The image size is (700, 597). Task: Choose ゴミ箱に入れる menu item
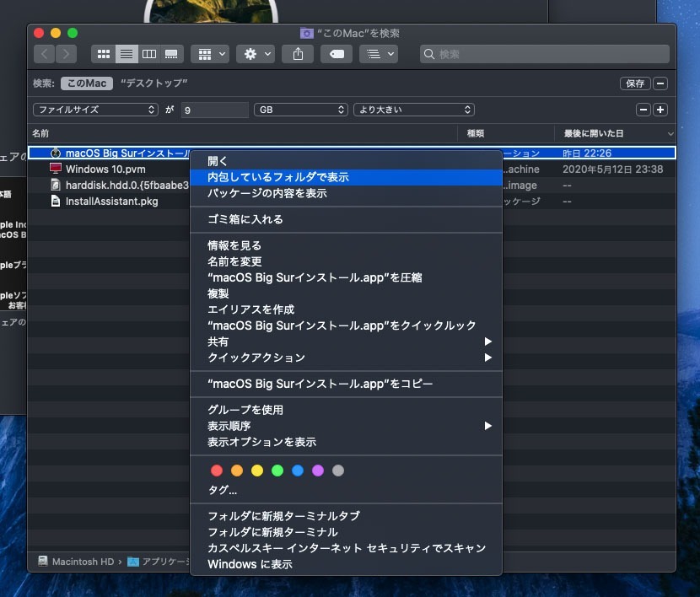346,219
